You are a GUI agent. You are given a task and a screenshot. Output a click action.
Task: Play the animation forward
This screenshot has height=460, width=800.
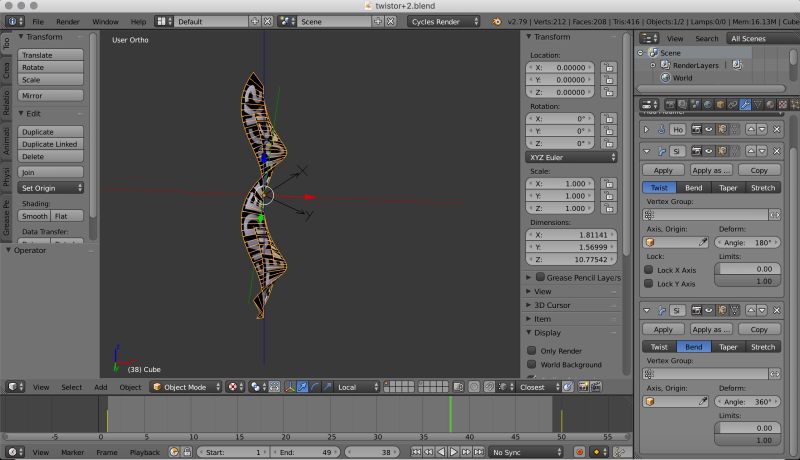[453, 452]
